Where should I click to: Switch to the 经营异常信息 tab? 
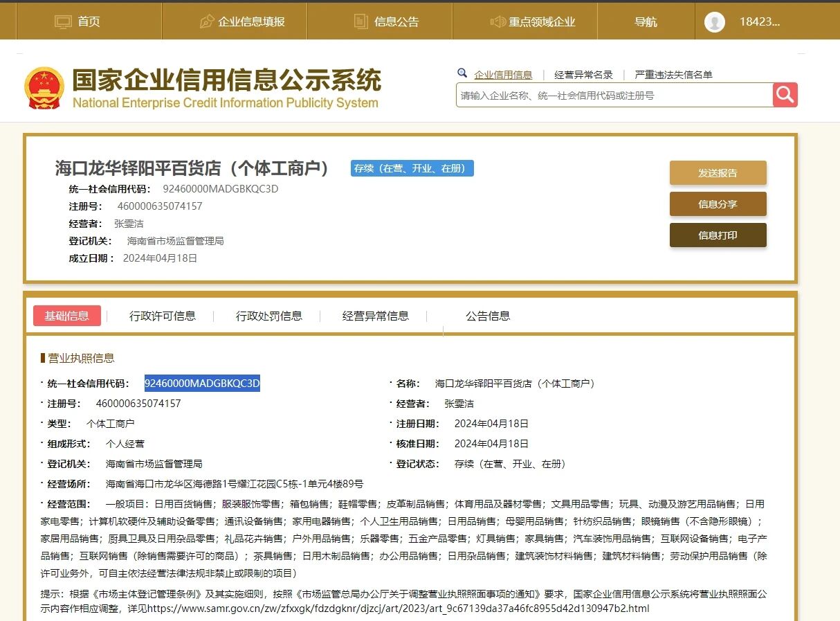coord(376,316)
